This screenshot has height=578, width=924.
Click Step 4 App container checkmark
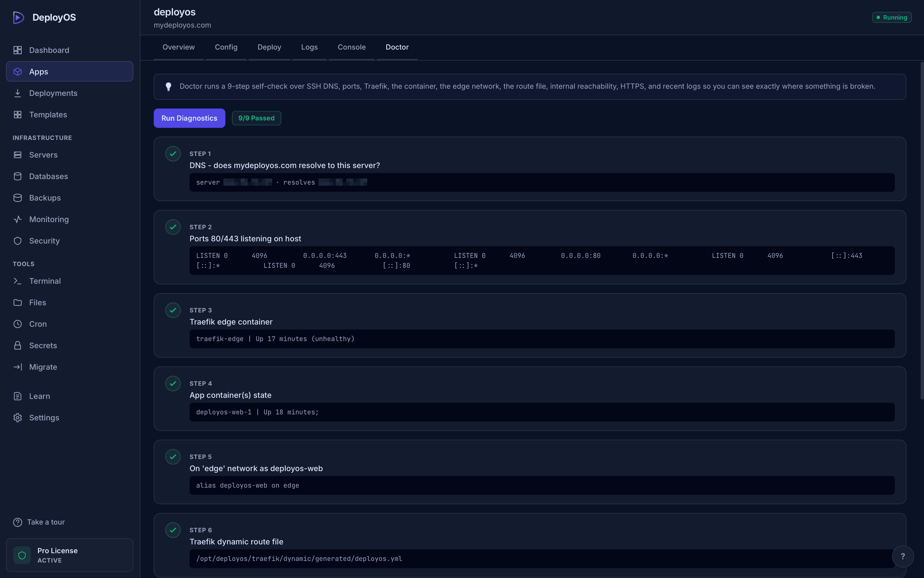coord(173,383)
